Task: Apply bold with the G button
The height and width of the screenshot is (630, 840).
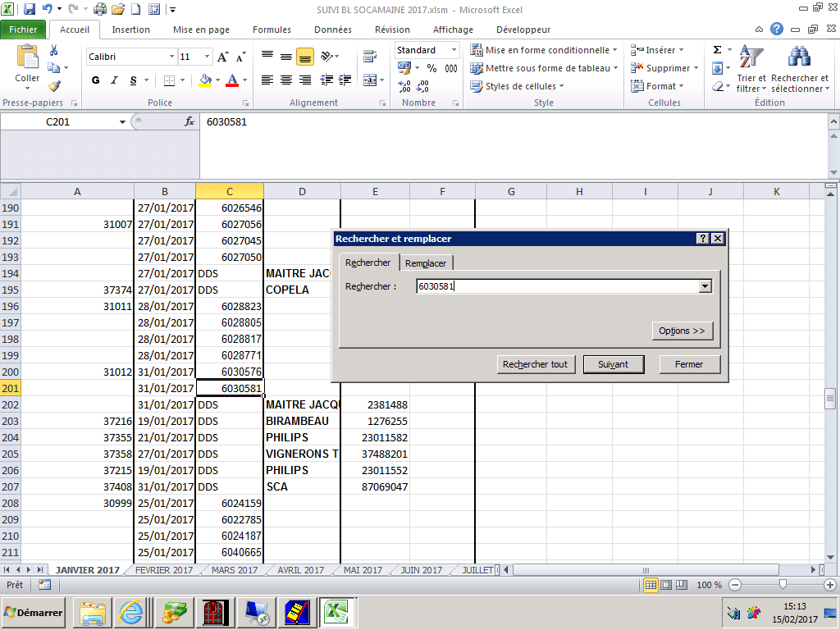Action: (x=96, y=80)
